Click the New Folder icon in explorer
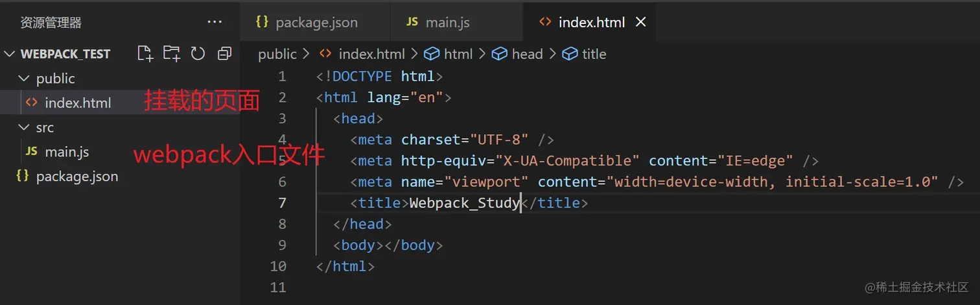 click(x=172, y=54)
